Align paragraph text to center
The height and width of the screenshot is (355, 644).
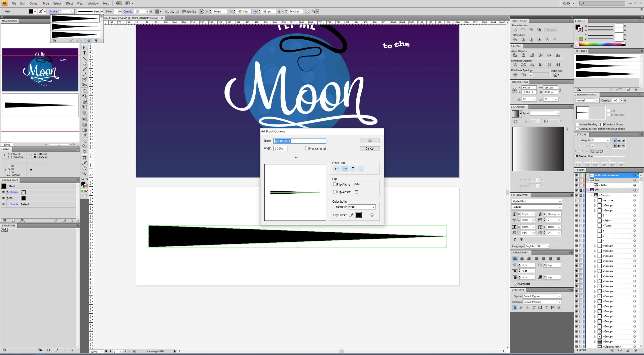(x=522, y=259)
